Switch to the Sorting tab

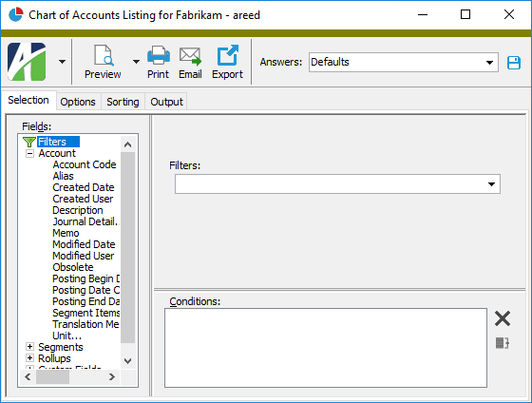click(123, 102)
